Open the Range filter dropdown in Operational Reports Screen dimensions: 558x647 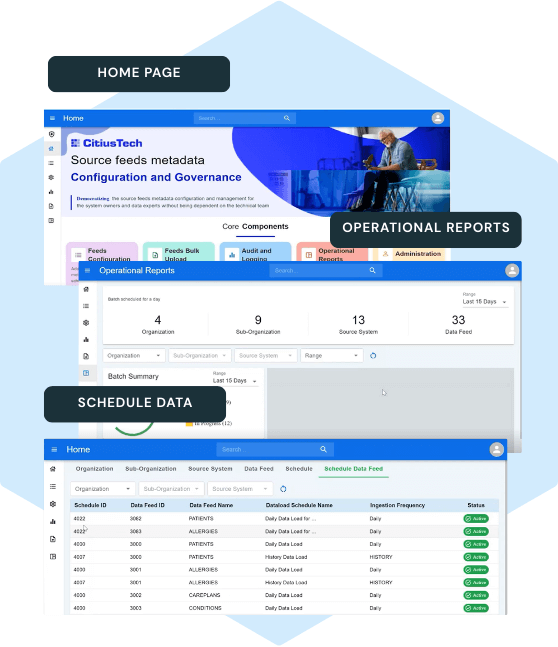click(332, 356)
